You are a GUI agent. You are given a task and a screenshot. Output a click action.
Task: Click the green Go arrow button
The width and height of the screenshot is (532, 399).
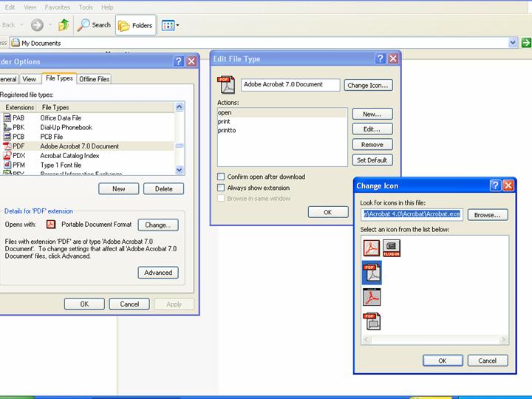tap(526, 43)
